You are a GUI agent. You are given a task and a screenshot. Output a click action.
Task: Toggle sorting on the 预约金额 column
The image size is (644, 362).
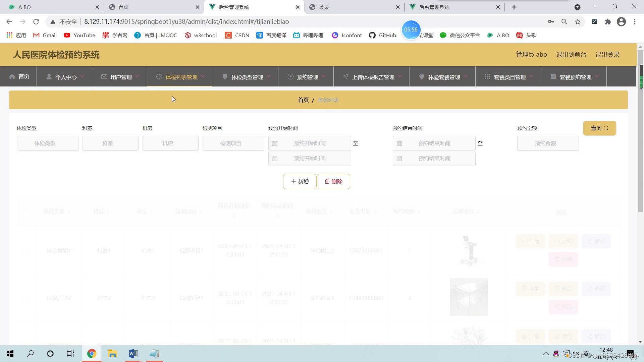click(x=419, y=212)
